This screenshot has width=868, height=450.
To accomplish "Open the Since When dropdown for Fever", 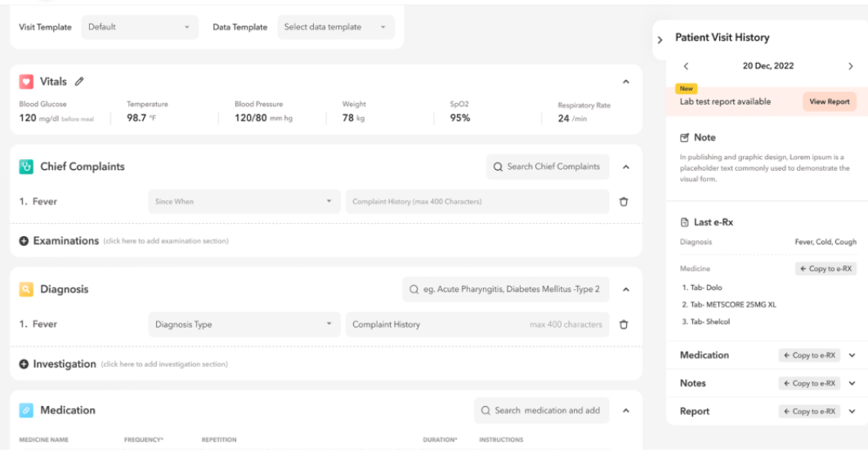I will [244, 202].
